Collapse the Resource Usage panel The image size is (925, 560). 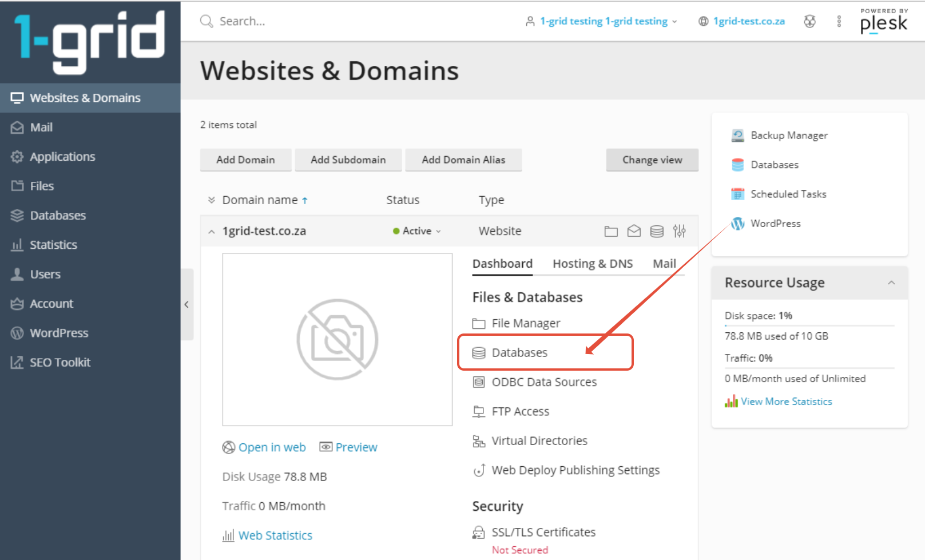click(891, 283)
